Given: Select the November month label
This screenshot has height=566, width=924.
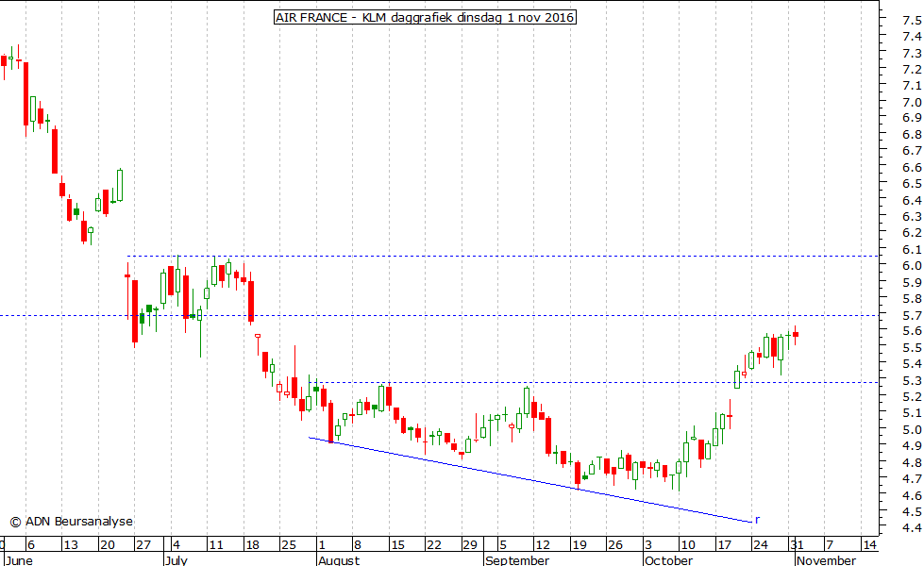Looking at the screenshot, I should tap(826, 560).
